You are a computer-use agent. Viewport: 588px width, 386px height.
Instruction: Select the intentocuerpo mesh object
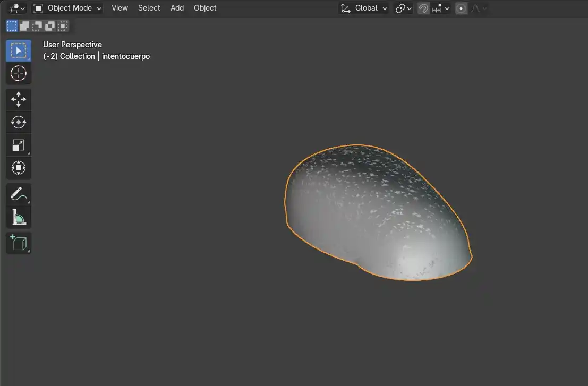pos(379,213)
